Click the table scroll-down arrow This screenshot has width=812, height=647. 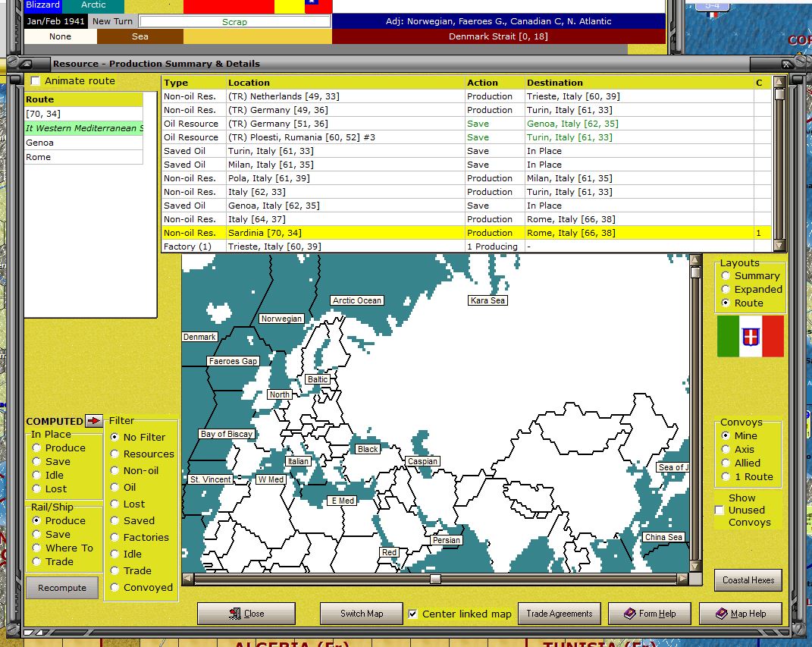(779, 245)
